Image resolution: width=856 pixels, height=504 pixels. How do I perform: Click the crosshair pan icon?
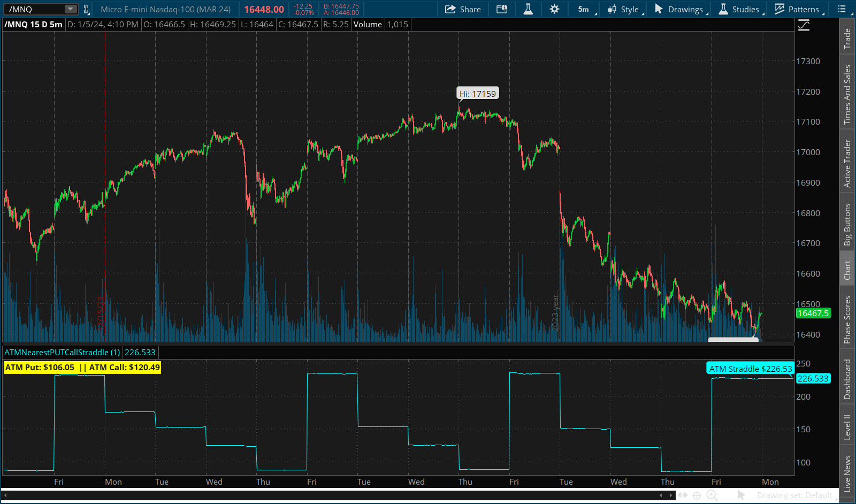pos(697,495)
